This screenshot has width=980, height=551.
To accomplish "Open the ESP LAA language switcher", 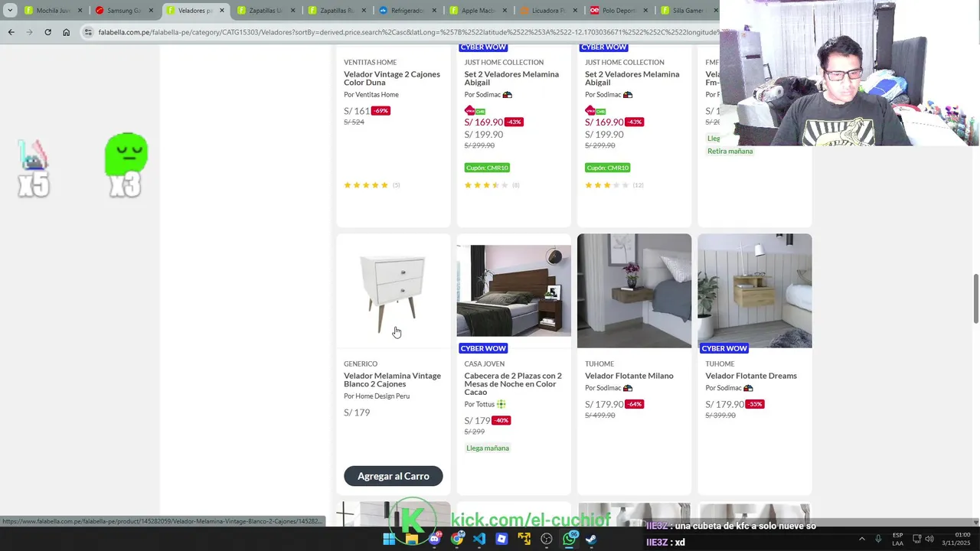I will 897,539.
